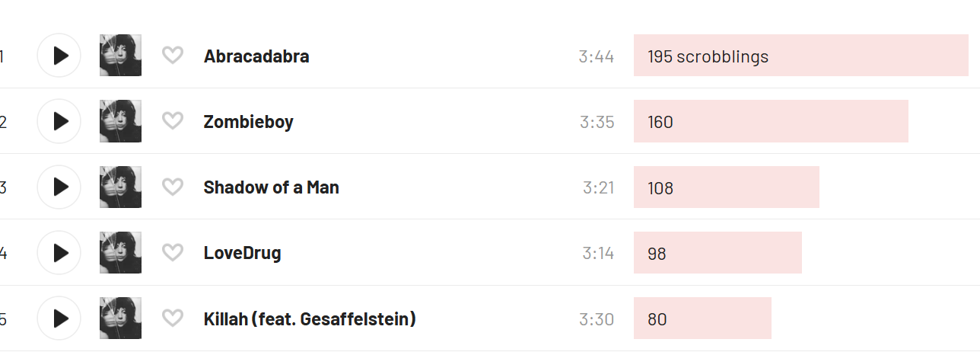Click the 160 scrobble count bar

point(770,121)
